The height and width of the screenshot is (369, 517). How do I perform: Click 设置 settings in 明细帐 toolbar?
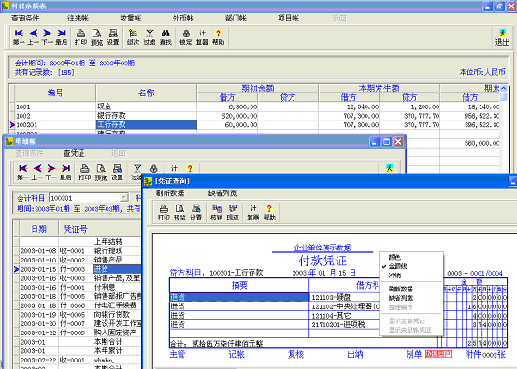coord(117,172)
